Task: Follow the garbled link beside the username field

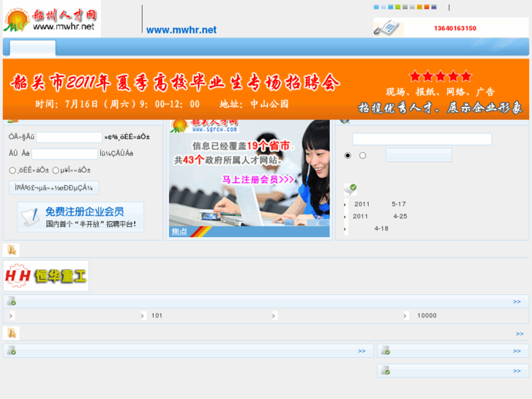Action: (x=127, y=137)
